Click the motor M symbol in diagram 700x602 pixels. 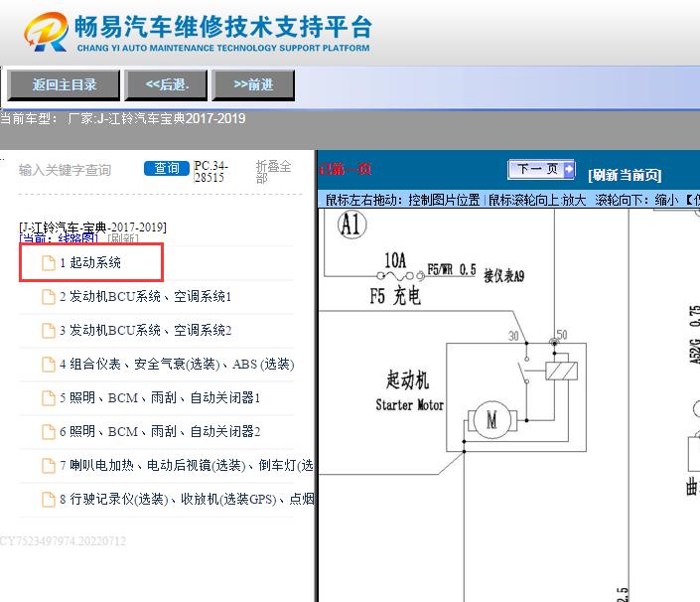491,420
